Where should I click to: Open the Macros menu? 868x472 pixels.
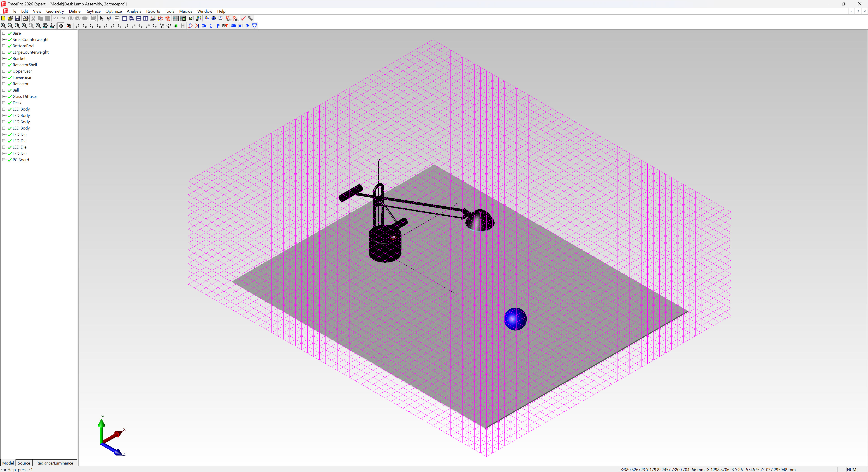click(186, 11)
